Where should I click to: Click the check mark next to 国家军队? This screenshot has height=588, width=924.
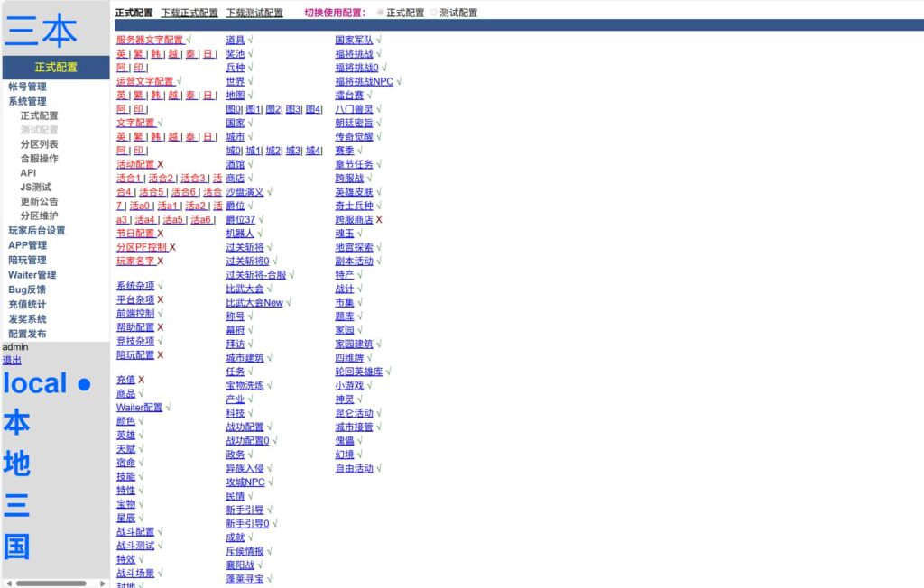point(380,40)
